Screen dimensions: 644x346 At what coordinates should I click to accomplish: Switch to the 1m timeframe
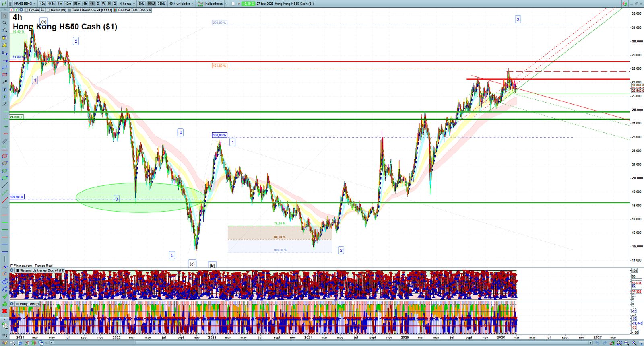click(x=60, y=4)
